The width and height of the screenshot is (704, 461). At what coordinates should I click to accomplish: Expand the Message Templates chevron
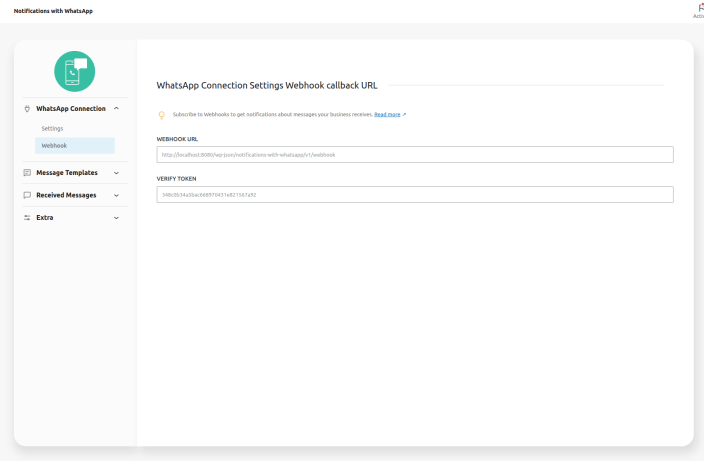click(117, 172)
